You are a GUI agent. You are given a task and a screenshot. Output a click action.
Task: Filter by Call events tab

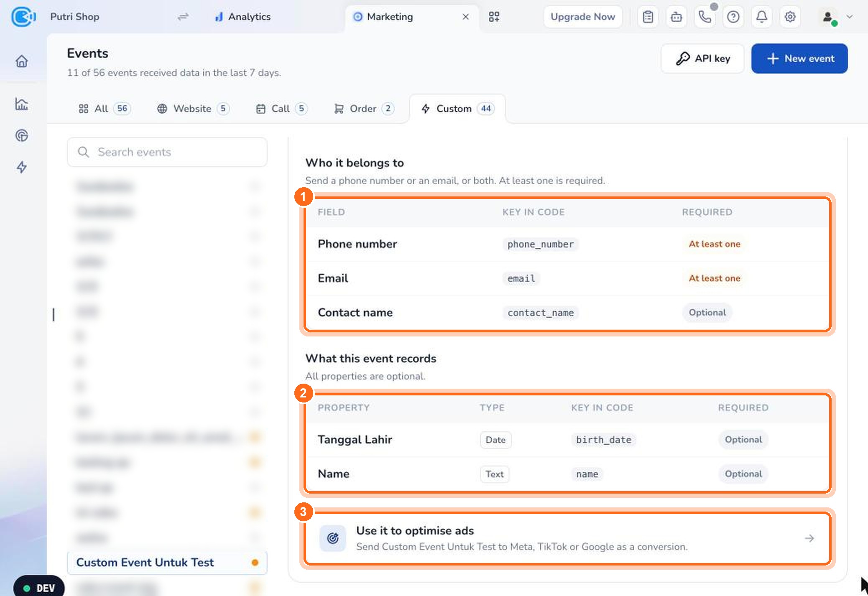[x=282, y=109]
